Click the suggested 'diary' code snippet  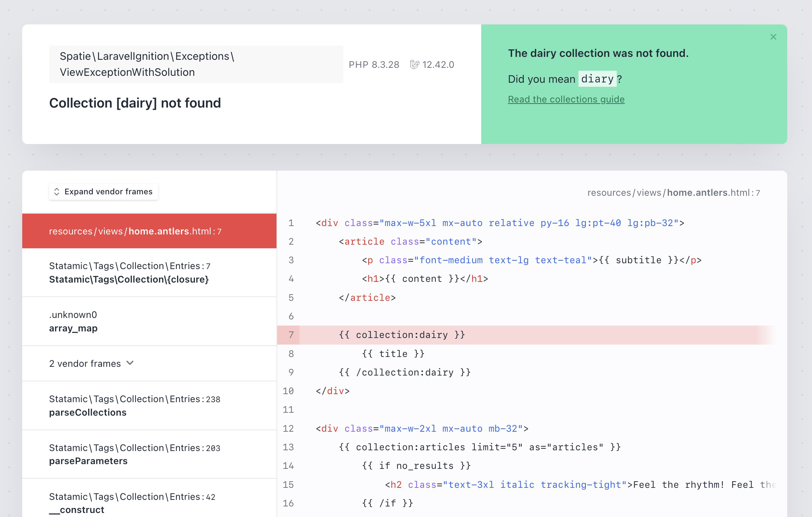point(597,79)
